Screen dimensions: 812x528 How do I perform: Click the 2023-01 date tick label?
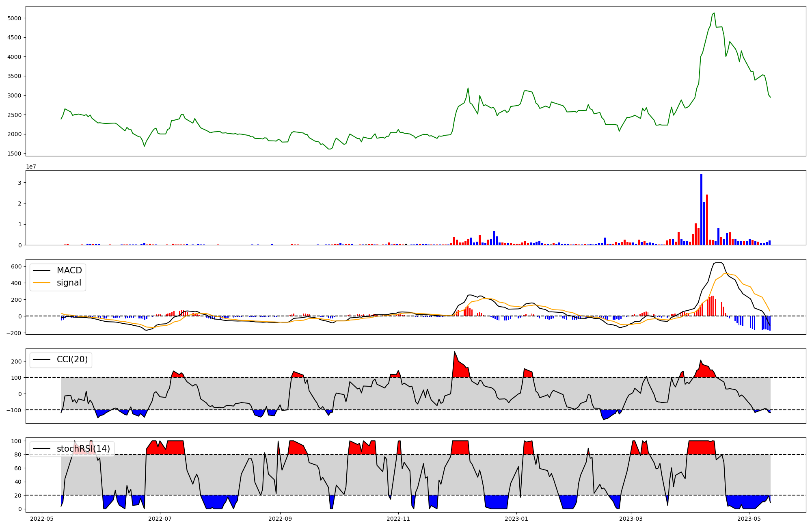(516, 519)
